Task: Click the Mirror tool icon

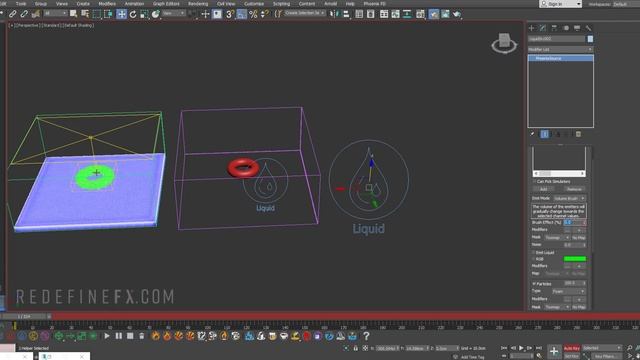Action: (335, 14)
